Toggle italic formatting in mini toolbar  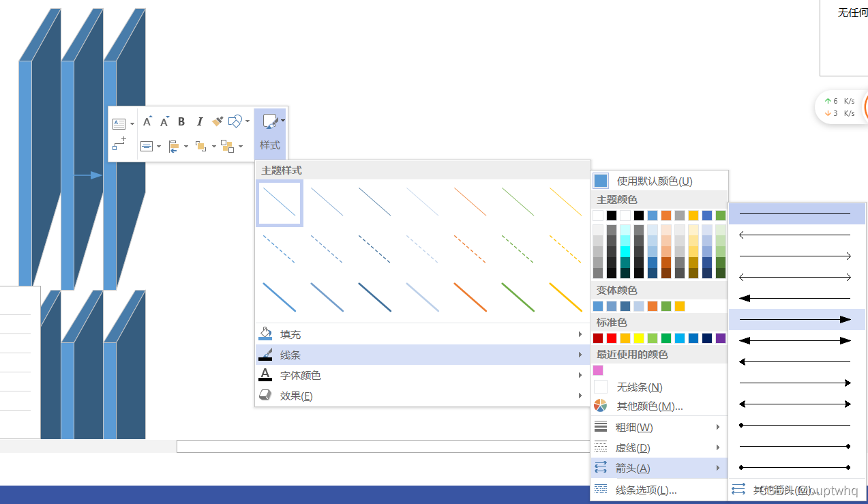[x=199, y=121]
